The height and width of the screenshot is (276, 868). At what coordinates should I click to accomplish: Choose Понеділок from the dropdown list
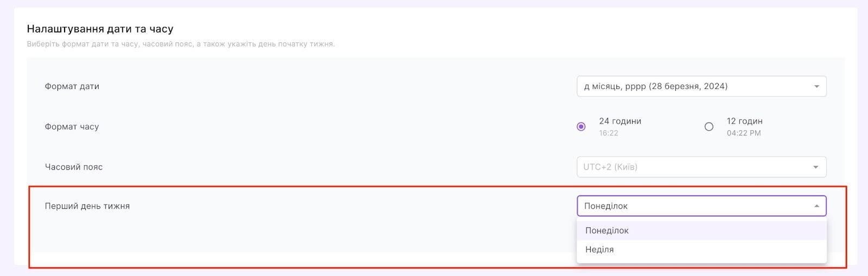tap(607, 230)
